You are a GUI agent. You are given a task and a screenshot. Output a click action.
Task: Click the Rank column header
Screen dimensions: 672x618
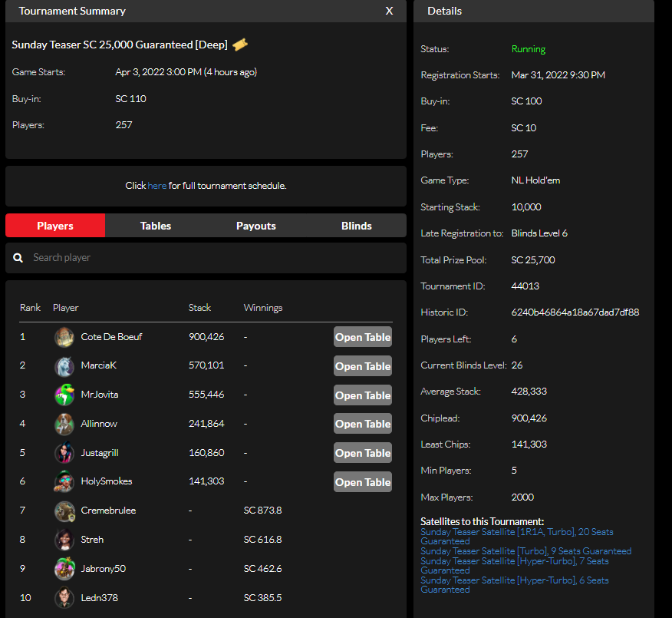point(30,308)
